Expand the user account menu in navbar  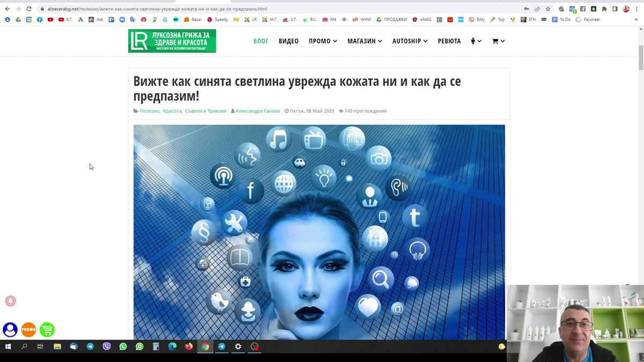[475, 41]
